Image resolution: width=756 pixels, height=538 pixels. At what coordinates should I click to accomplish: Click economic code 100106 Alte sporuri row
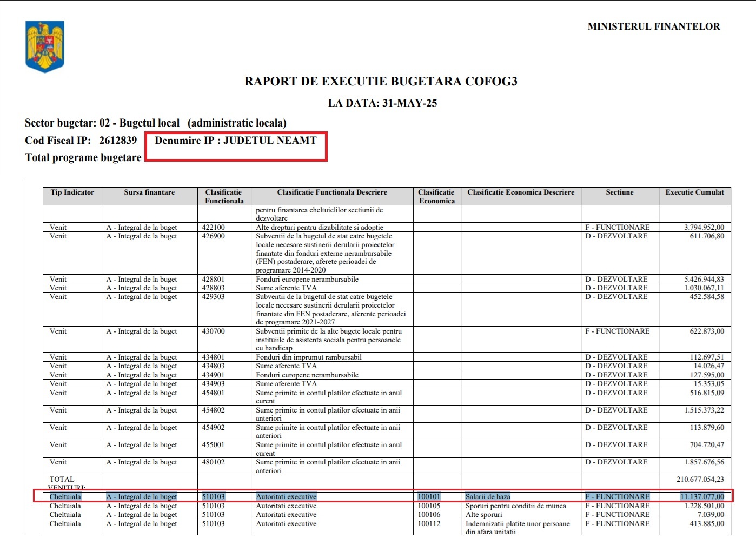429,515
